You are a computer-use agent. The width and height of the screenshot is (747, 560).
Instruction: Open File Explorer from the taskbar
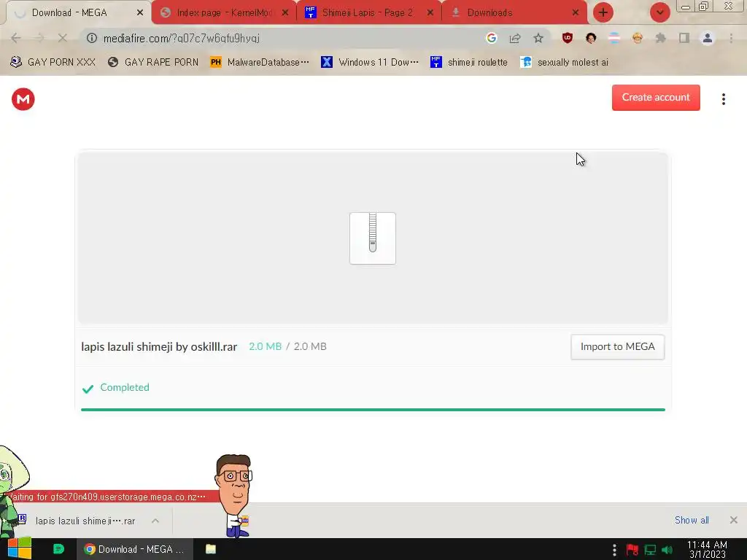pos(211,549)
